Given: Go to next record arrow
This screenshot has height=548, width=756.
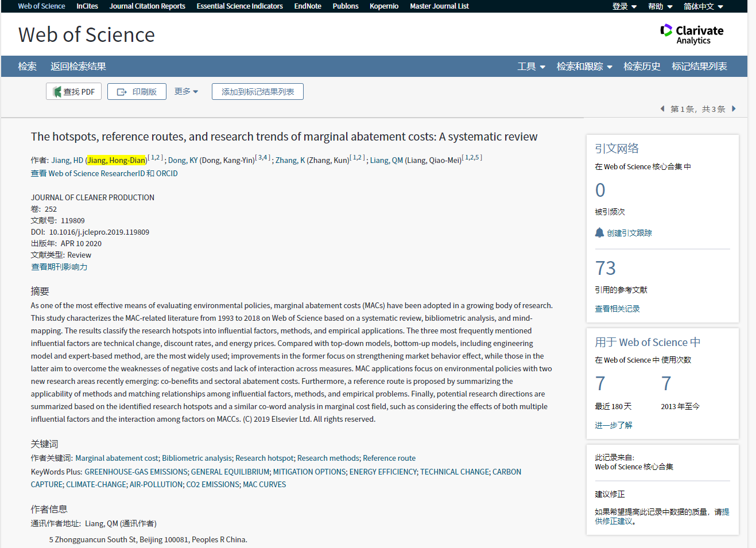Looking at the screenshot, I should (x=734, y=108).
